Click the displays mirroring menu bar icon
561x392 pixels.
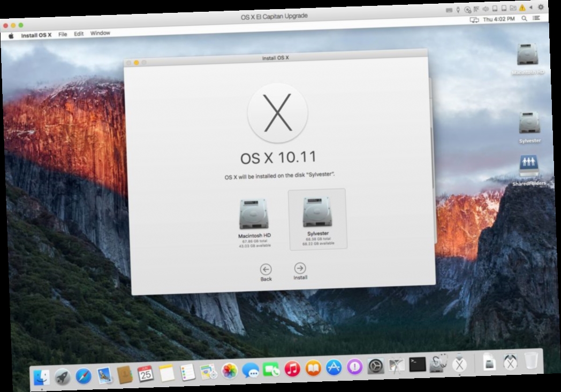point(474,20)
